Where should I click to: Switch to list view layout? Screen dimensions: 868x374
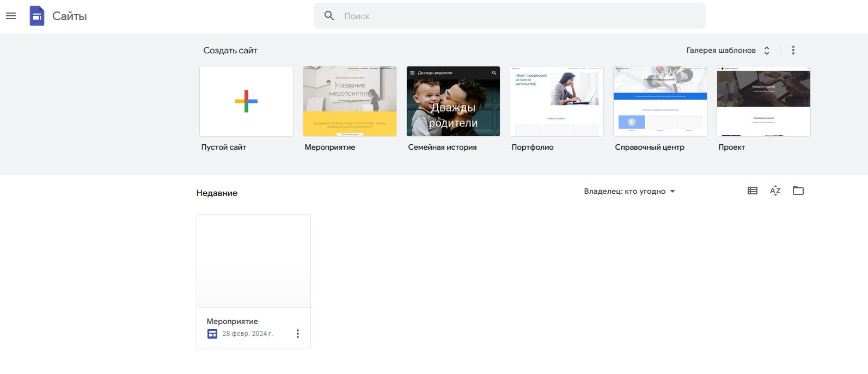tap(752, 191)
